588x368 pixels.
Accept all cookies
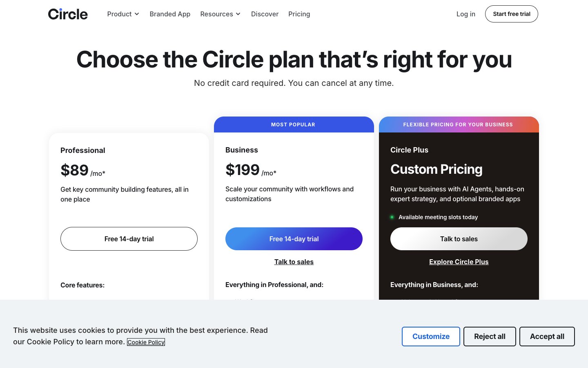coord(547,337)
